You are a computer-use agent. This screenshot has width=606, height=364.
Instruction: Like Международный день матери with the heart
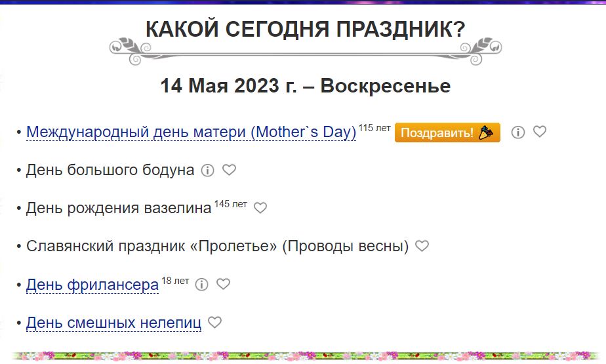pos(540,132)
